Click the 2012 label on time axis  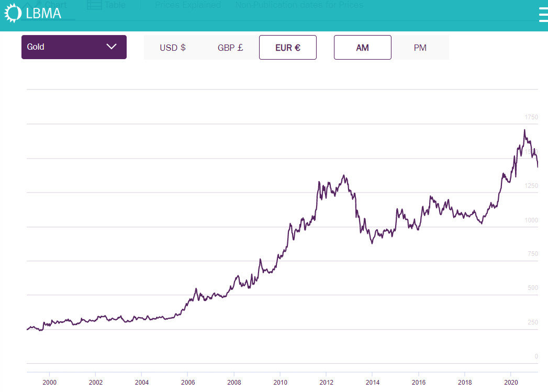[326, 382]
